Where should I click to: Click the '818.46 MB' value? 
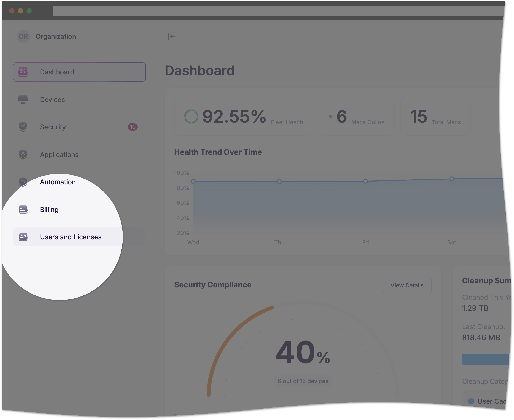coord(481,337)
